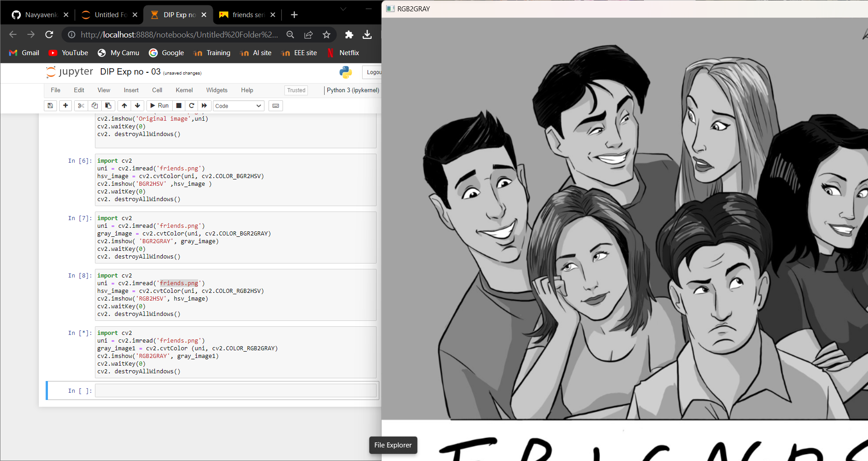The width and height of the screenshot is (868, 461).
Task: Open the EEE site bookmark
Action: click(x=299, y=53)
